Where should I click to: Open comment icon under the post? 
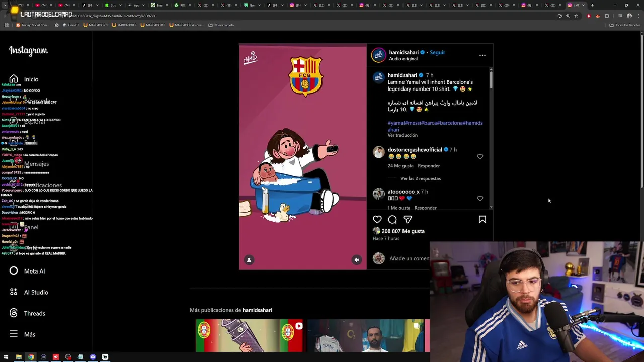click(x=392, y=219)
